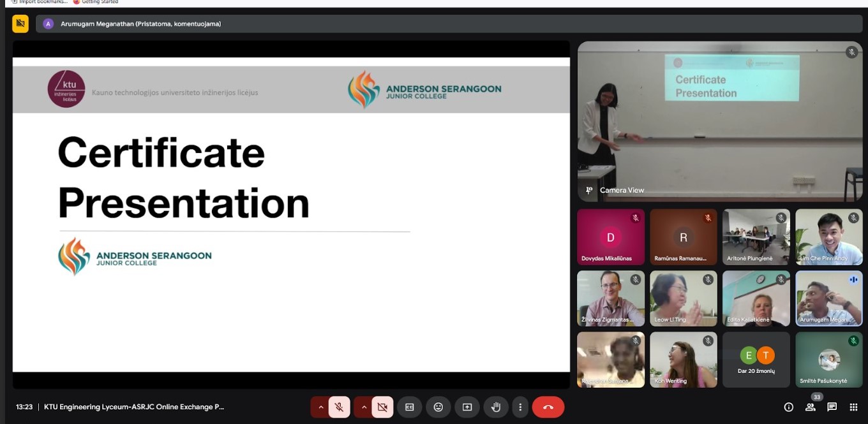Viewport: 868px width, 424px height.
Task: Select Ramūnas Ramanau... participant tile
Action: (x=684, y=237)
